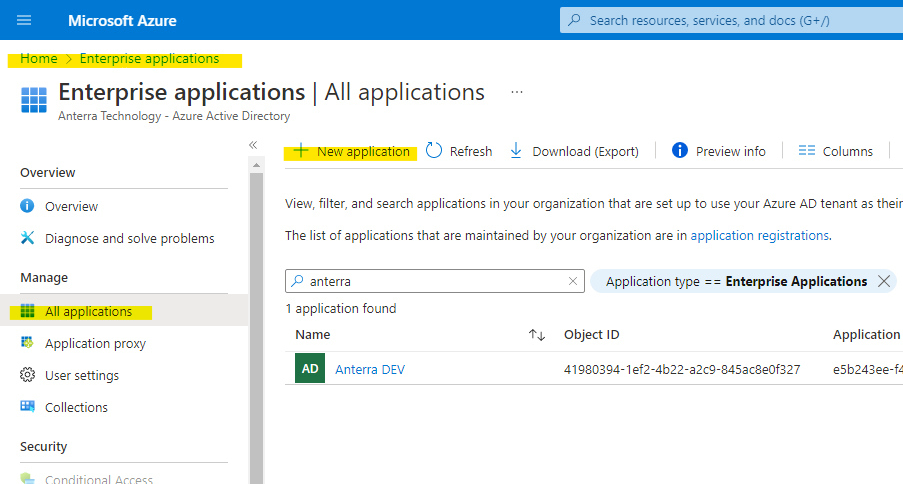Click the Preview info blue icon

click(x=680, y=150)
